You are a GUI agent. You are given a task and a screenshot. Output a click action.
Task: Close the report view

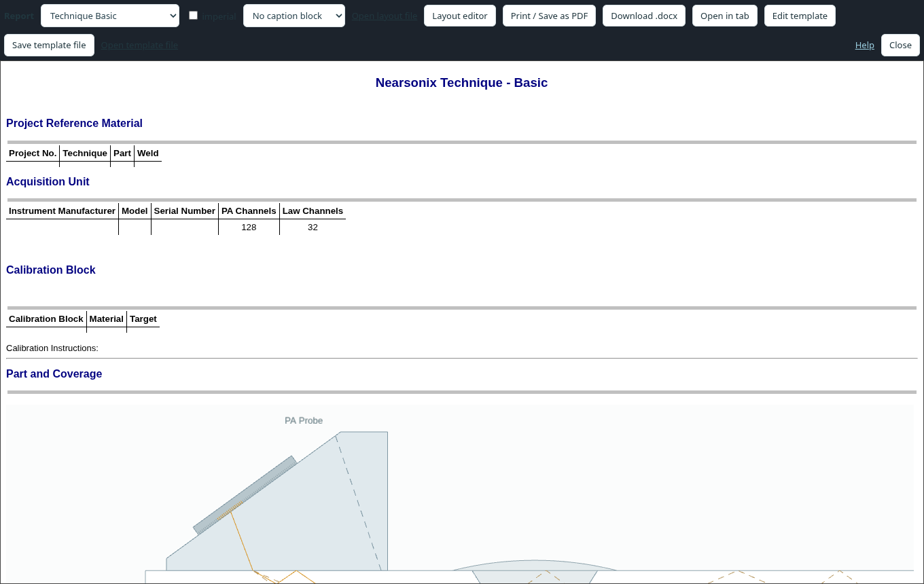(900, 45)
